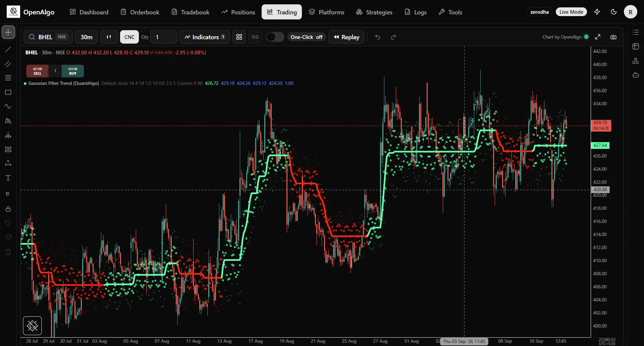The width and height of the screenshot is (644, 346).
Task: Open the Orderbook tab
Action: click(x=140, y=12)
